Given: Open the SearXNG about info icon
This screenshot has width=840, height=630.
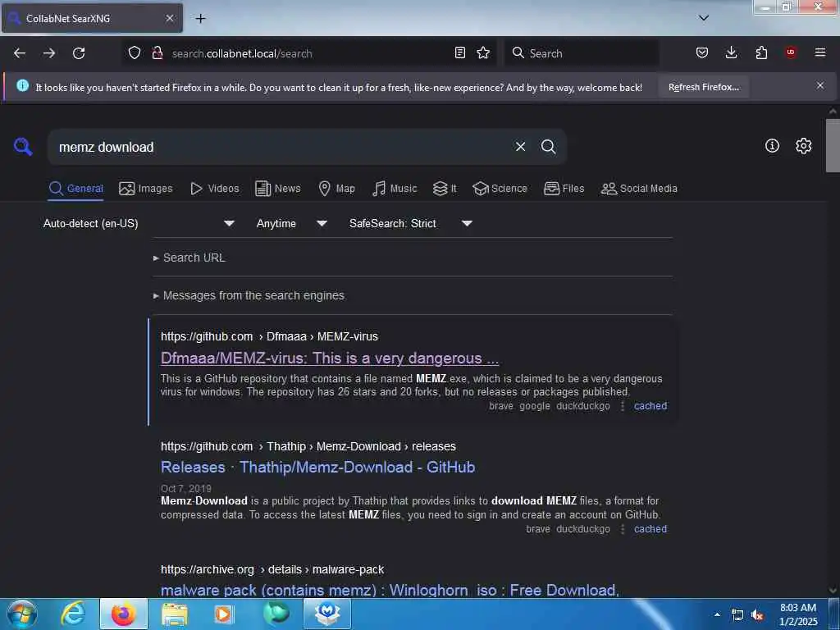Looking at the screenshot, I should 772,146.
